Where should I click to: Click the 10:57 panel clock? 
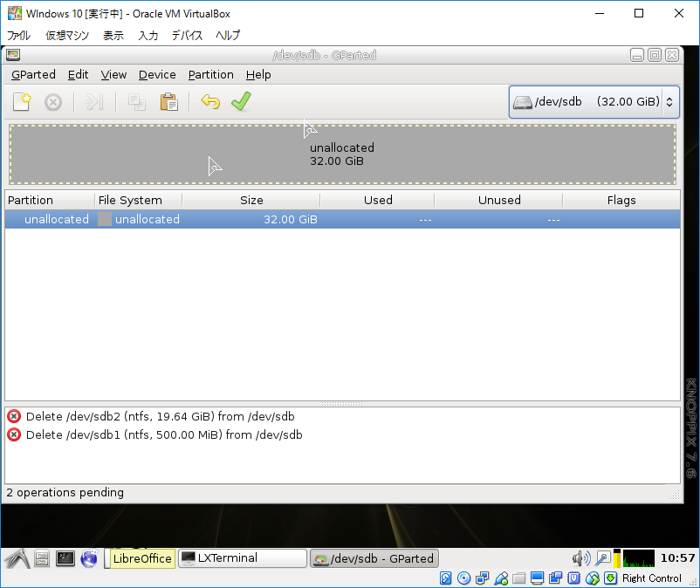(x=677, y=558)
